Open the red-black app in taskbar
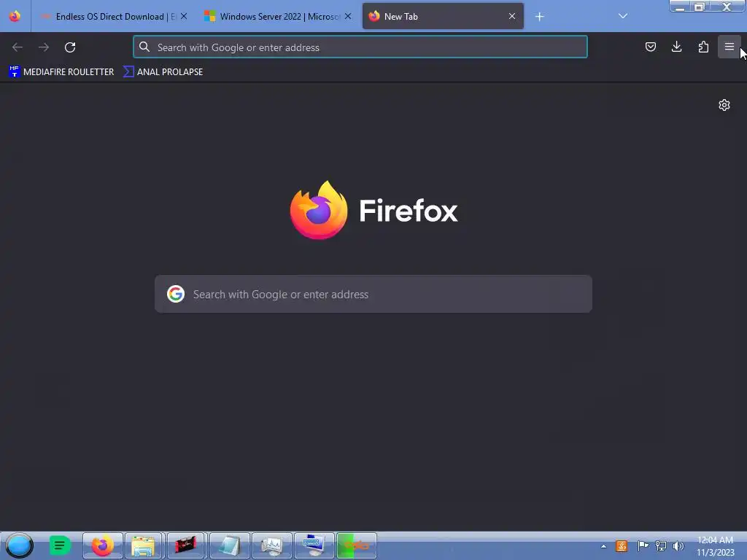 [186, 545]
